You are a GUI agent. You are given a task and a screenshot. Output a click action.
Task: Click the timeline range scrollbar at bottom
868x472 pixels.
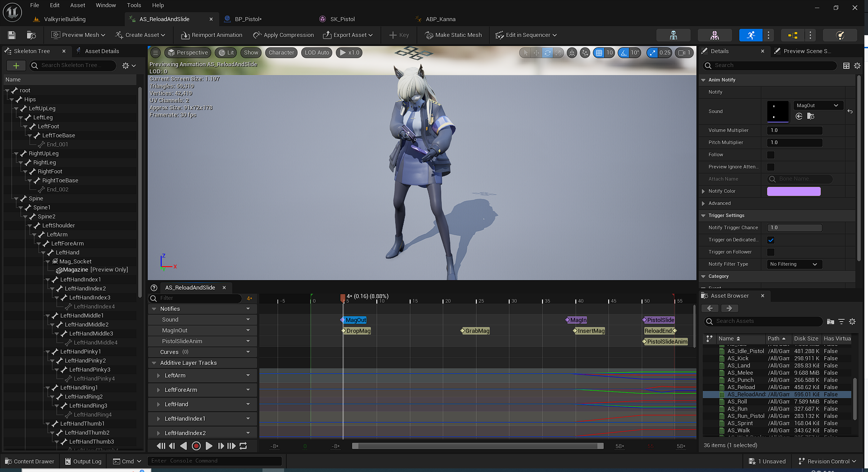(x=478, y=446)
